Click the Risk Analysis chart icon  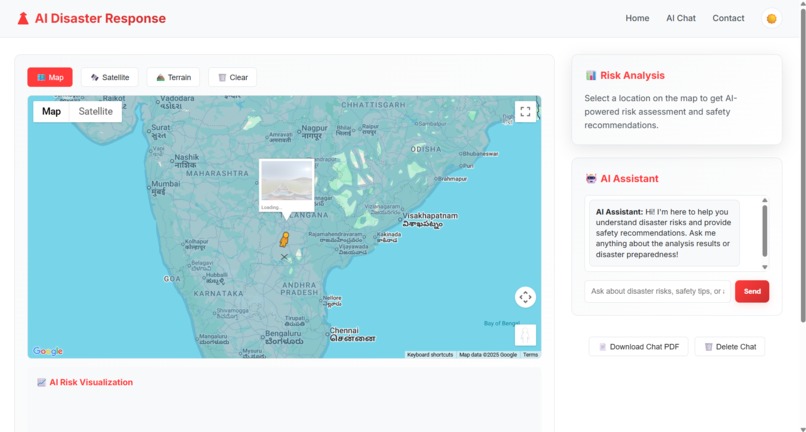point(591,76)
